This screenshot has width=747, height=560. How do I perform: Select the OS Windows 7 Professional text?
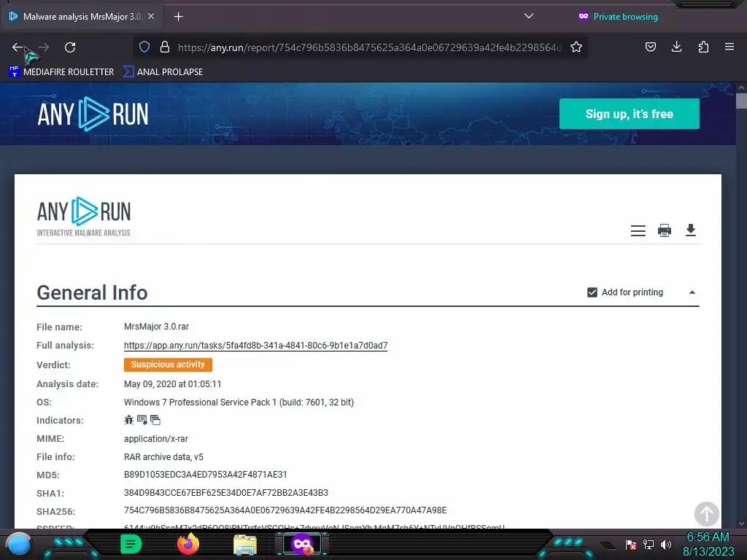239,402
